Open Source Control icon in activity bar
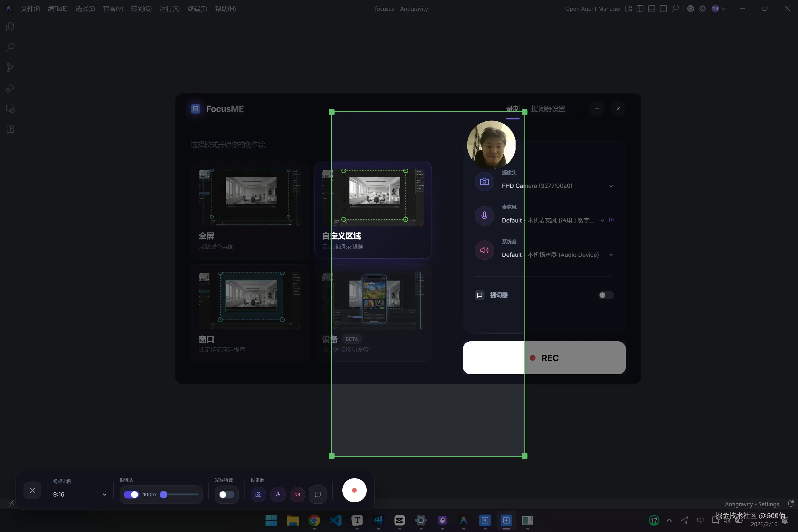Viewport: 798px width, 532px height. pos(10,68)
